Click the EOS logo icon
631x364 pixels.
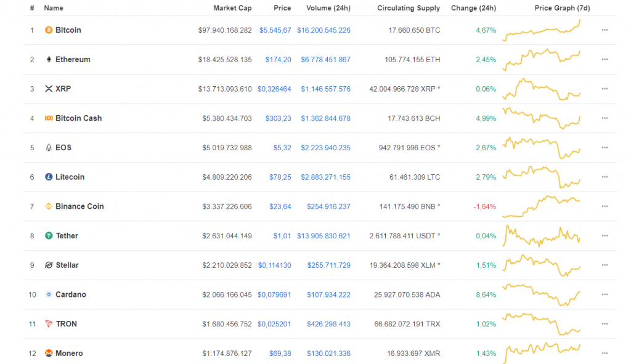(49, 148)
